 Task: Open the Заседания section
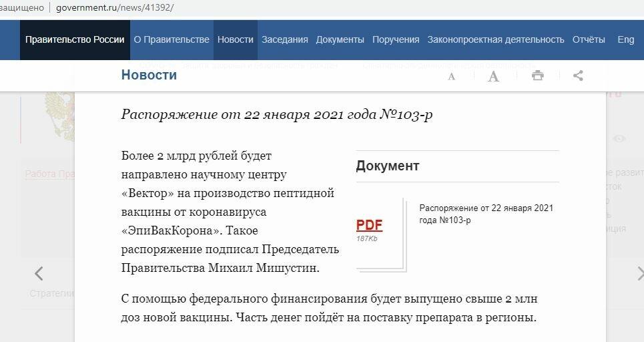(x=284, y=40)
